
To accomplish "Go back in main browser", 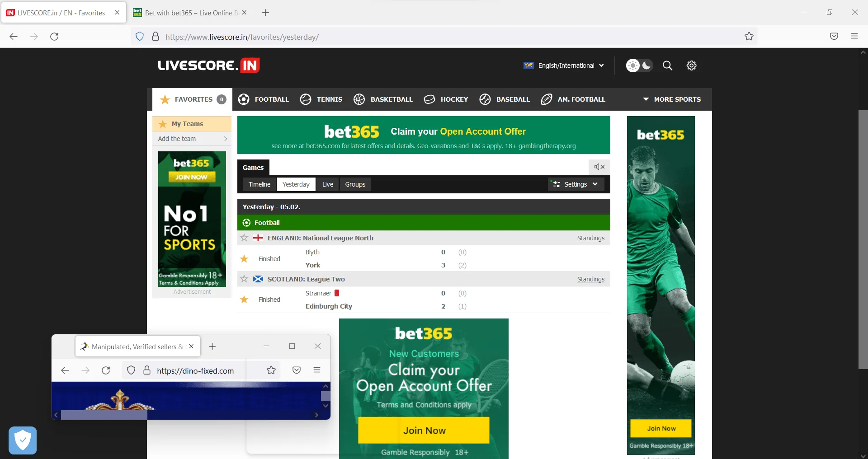I will point(14,37).
